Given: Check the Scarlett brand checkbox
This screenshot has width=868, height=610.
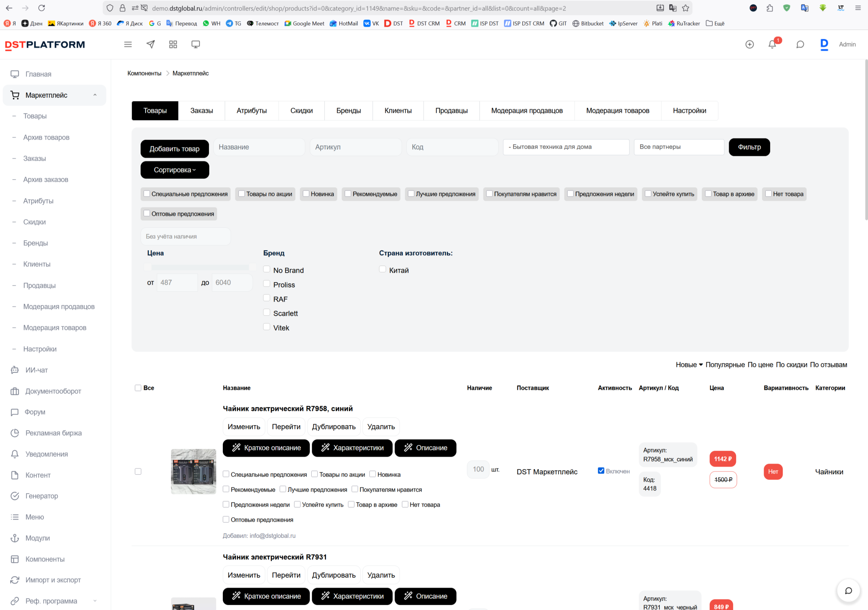Looking at the screenshot, I should click(x=266, y=312).
